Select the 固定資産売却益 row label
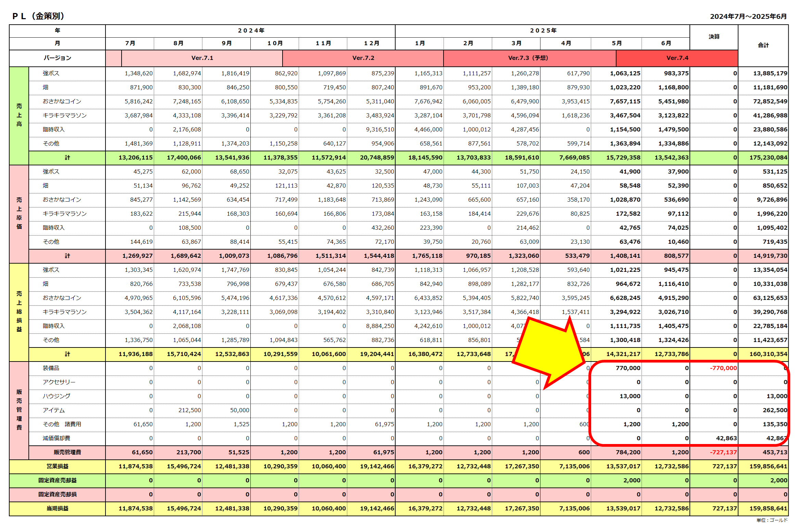 click(x=57, y=480)
